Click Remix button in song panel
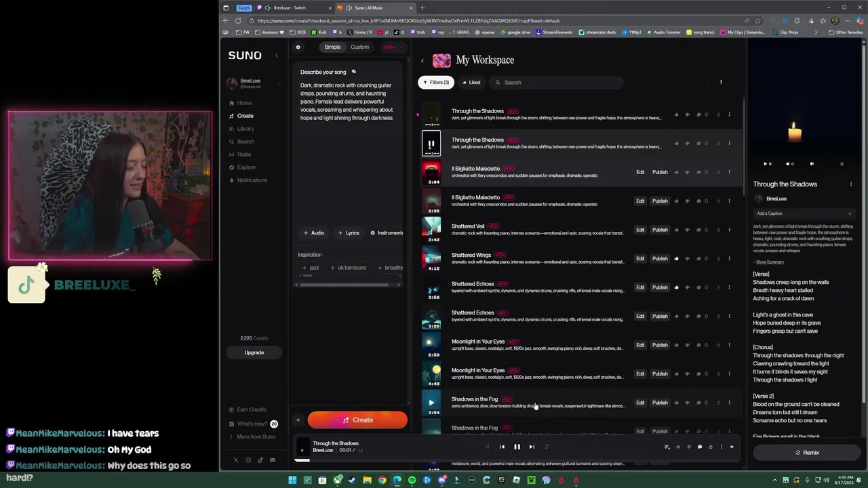Screen dimensions: 868x488 (807, 453)
